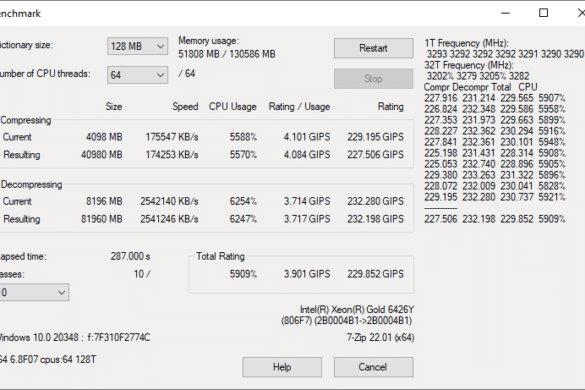This screenshot has width=585, height=390.
Task: Select memory usage value 51808 MB / 130586 MB
Action: (x=226, y=54)
